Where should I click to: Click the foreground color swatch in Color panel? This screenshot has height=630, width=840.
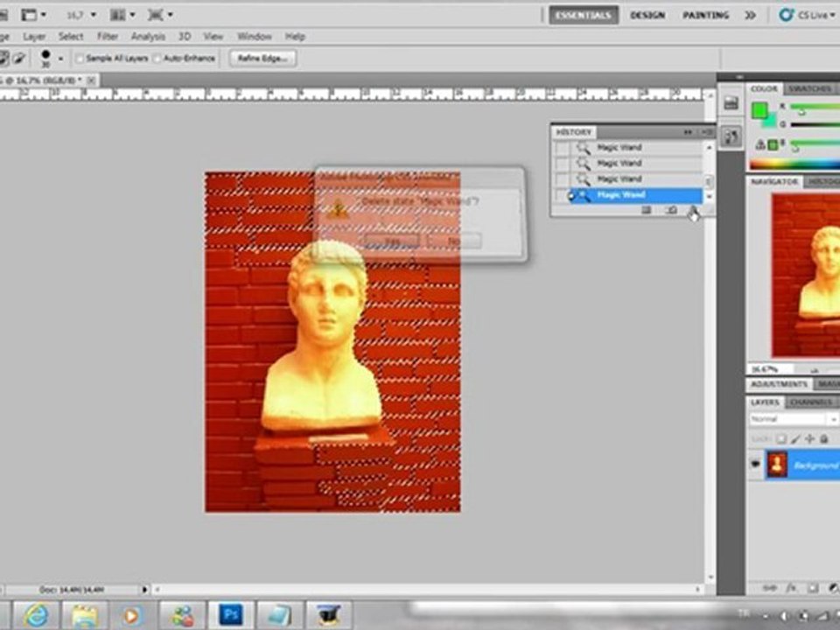tap(759, 110)
